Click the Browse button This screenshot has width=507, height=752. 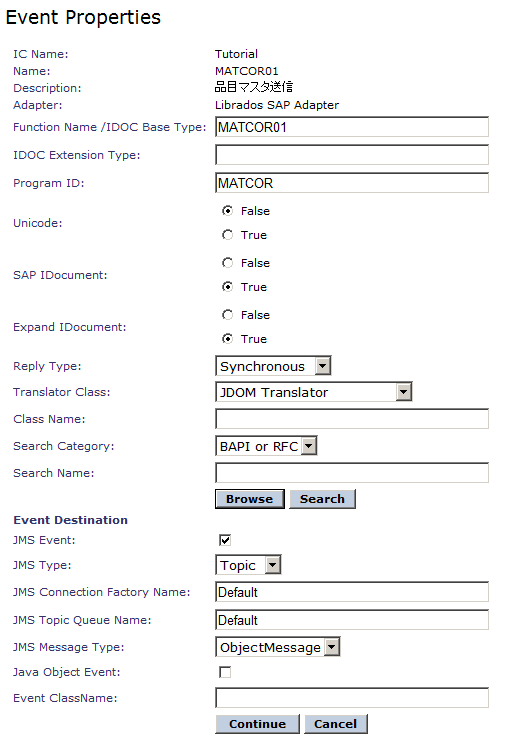click(x=249, y=499)
